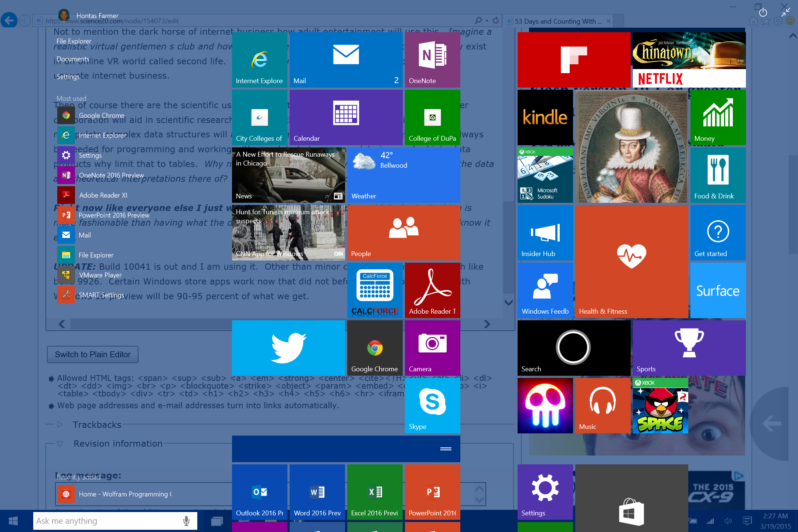The height and width of the screenshot is (532, 798).
Task: Click the power button icon
Action: click(763, 13)
